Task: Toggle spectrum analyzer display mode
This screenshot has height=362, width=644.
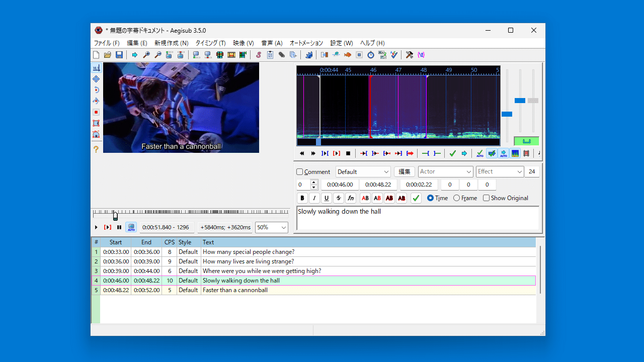Action: click(x=515, y=153)
